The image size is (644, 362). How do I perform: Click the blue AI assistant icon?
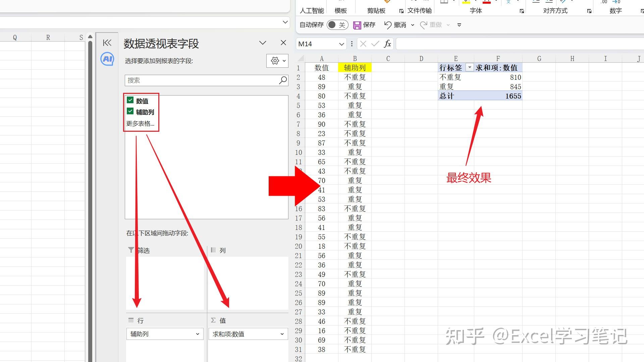(107, 59)
